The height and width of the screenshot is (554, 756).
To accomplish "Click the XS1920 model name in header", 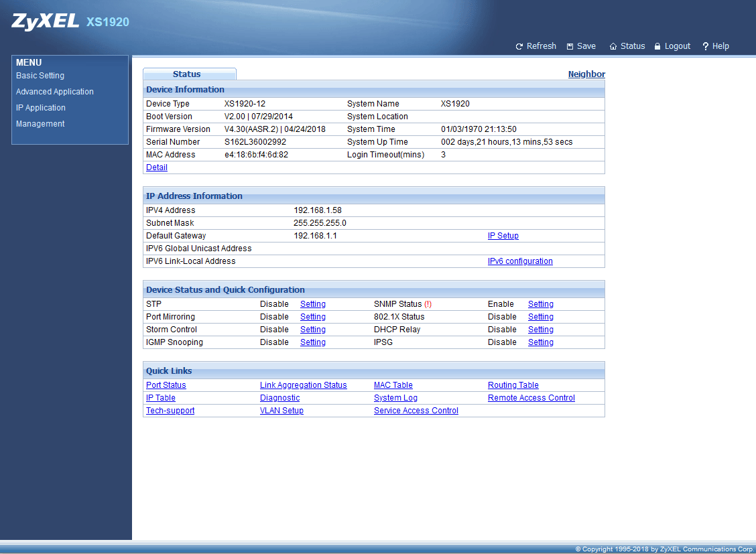I will tap(107, 22).
